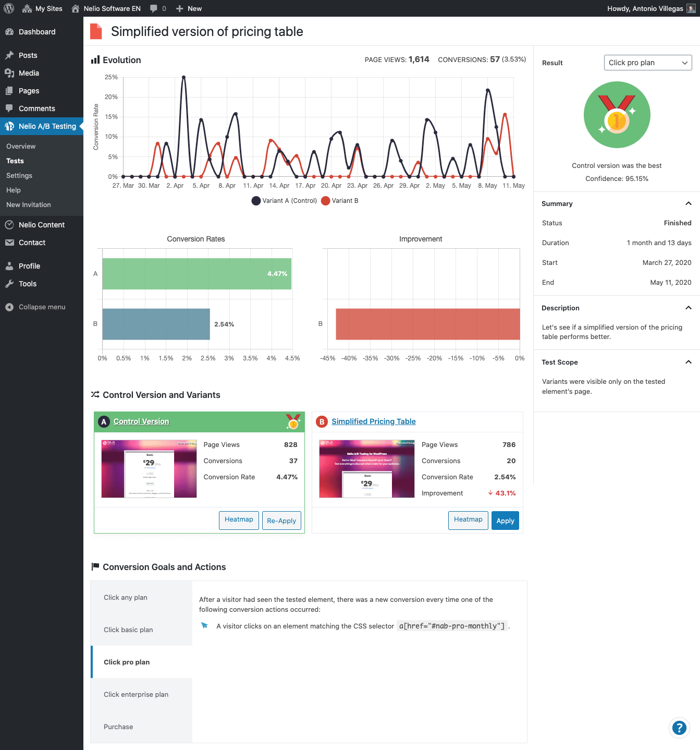This screenshot has height=750, width=700.
Task: Open the comments bubble icon in admin bar
Action: coord(154,8)
